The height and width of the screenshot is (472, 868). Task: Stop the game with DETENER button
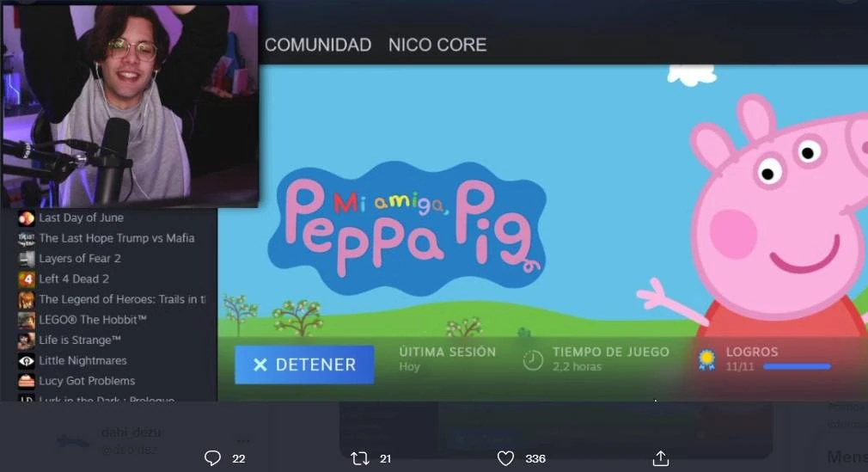coord(304,365)
